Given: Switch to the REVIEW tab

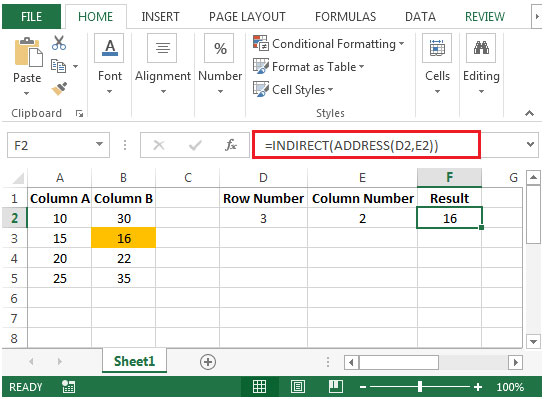Looking at the screenshot, I should point(485,17).
